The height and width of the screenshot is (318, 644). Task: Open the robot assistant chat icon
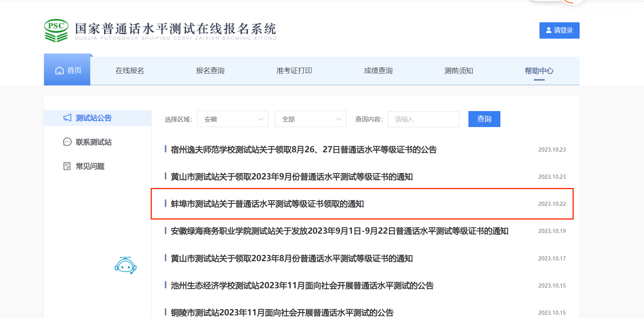click(125, 265)
